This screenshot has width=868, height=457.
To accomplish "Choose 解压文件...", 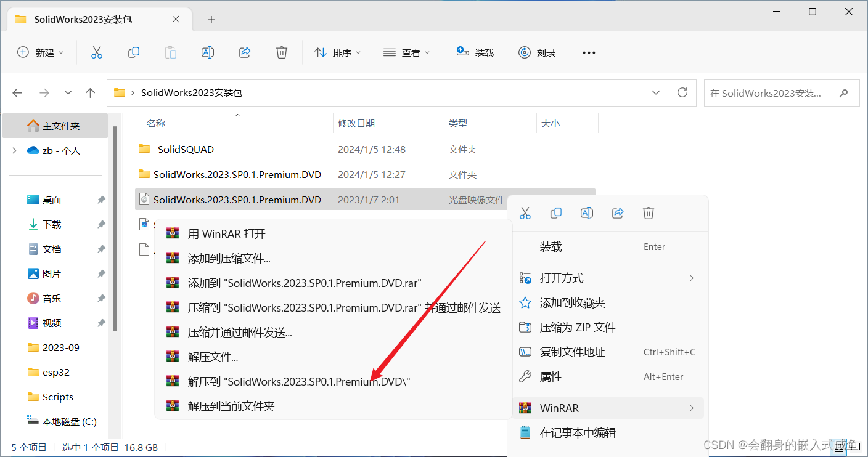I will [x=333, y=357].
